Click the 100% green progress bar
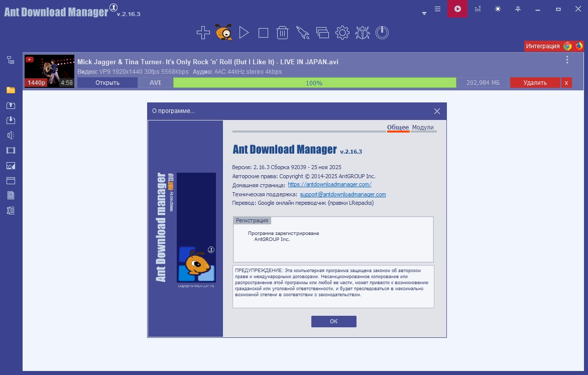 315,83
